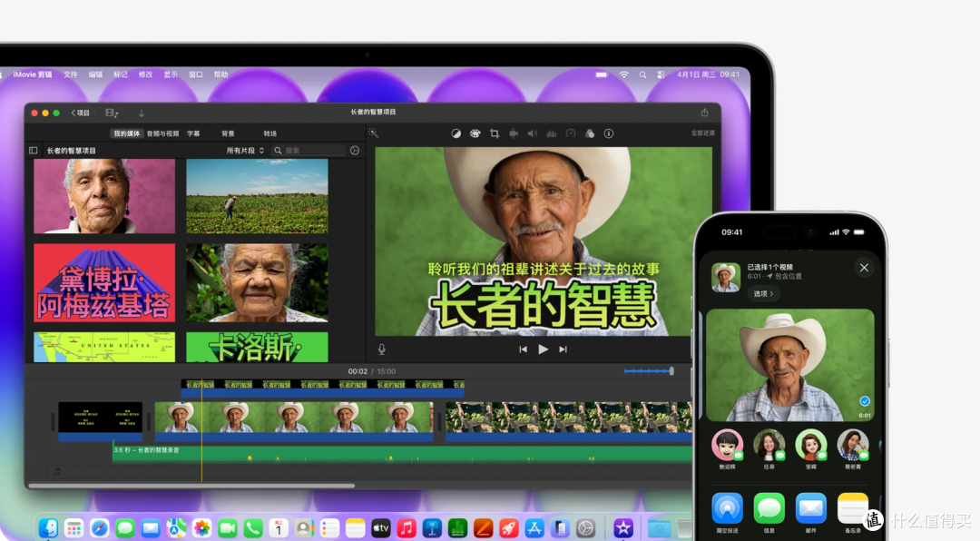Open the clip filter and audio effects tool
Screen dimensions: 980x541
[590, 133]
